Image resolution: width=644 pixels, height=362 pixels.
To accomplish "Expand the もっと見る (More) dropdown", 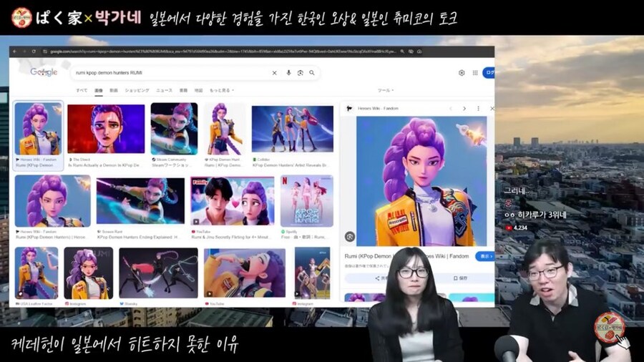I will click(222, 90).
